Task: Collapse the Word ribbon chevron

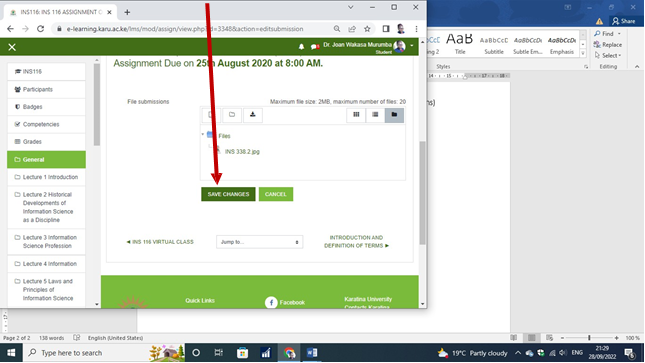Action: (637, 66)
